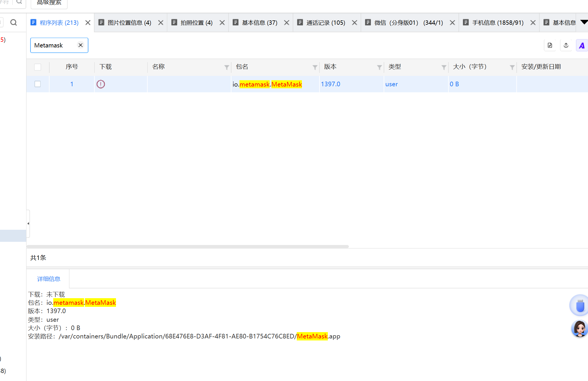Close the 拍照位置 (4) tab

point(222,23)
